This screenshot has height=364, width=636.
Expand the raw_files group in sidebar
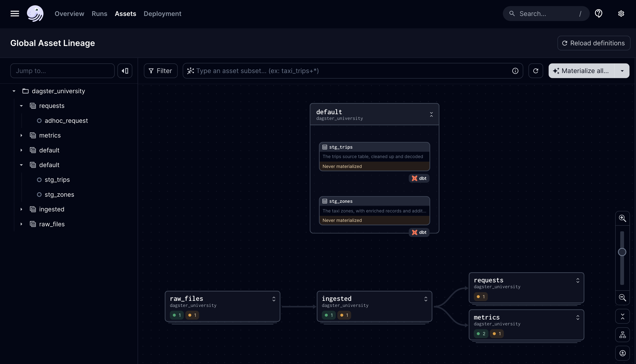21,224
